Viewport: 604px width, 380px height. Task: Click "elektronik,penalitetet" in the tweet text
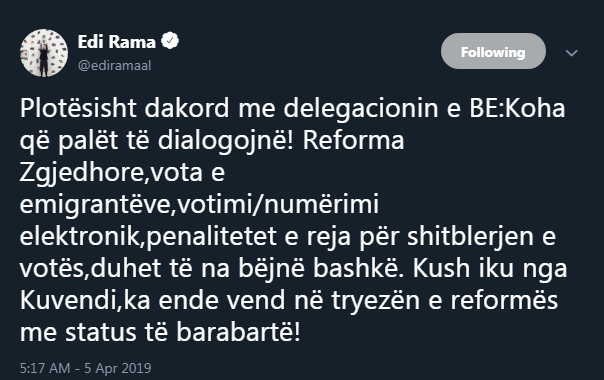[x=148, y=236]
